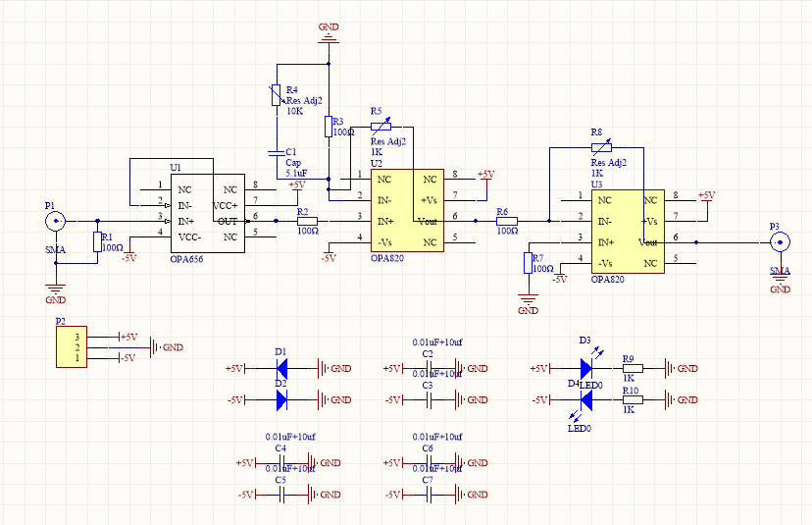Click the Vout pin label in U3
The width and height of the screenshot is (812, 525).
pyautogui.click(x=647, y=242)
